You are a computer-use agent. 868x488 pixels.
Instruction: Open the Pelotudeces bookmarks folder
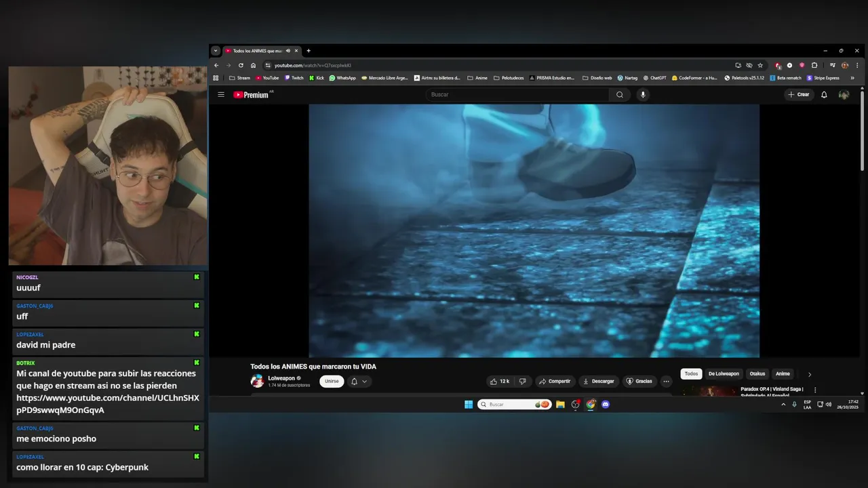[x=509, y=78]
